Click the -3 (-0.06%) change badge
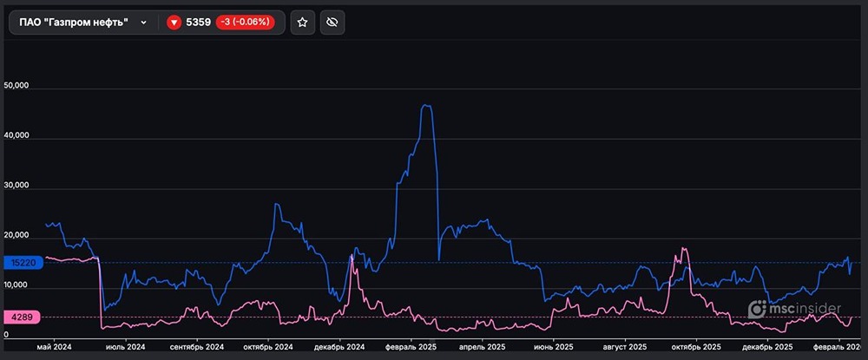The width and height of the screenshot is (868, 360). point(250,23)
